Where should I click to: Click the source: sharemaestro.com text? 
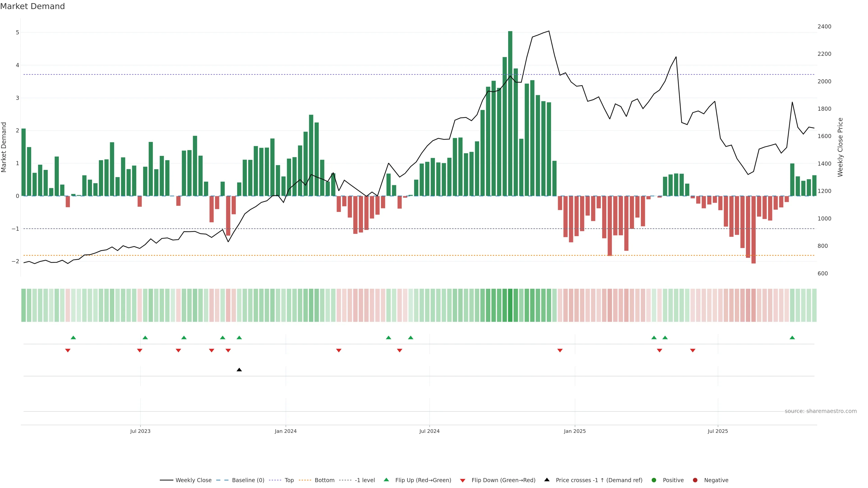click(821, 411)
